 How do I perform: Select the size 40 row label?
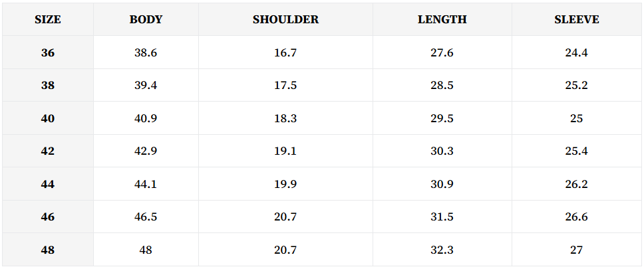click(48, 118)
